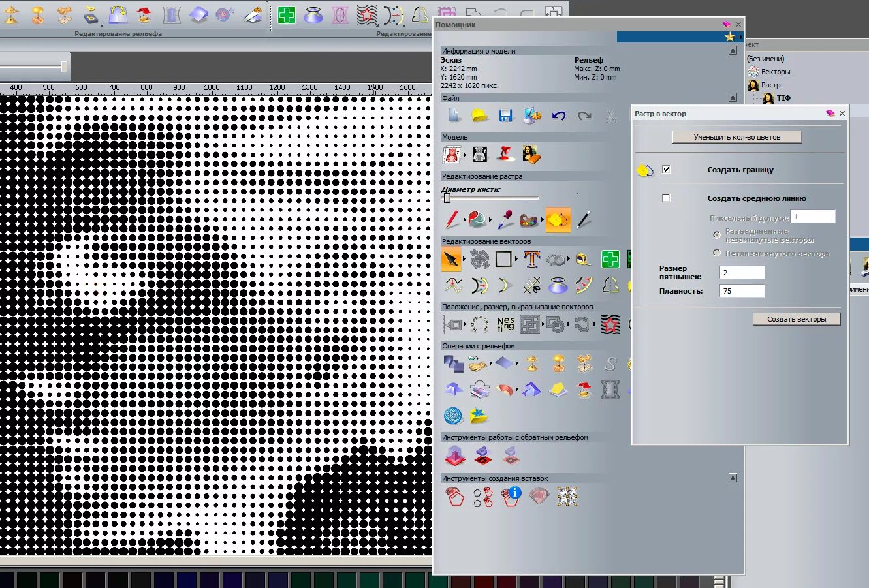Select Разъединенные незамкнутые векторы radio option
Screen dimensions: 869x588
pos(717,234)
